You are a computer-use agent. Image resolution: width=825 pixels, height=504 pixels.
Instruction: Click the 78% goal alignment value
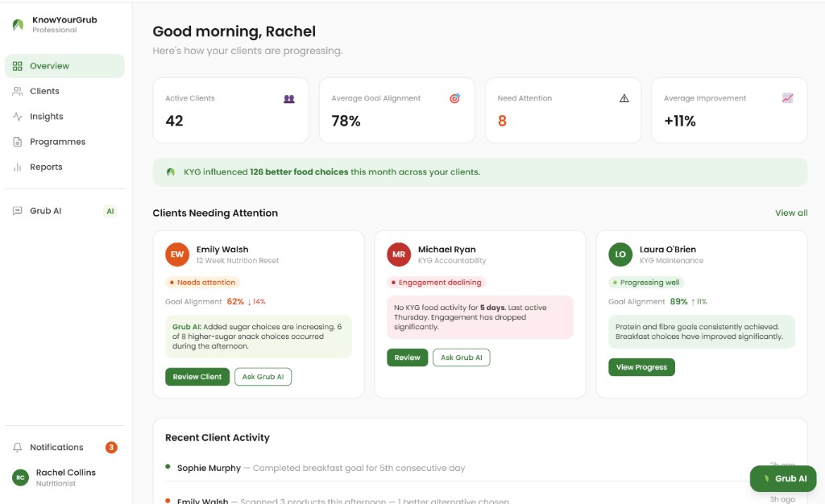point(346,121)
